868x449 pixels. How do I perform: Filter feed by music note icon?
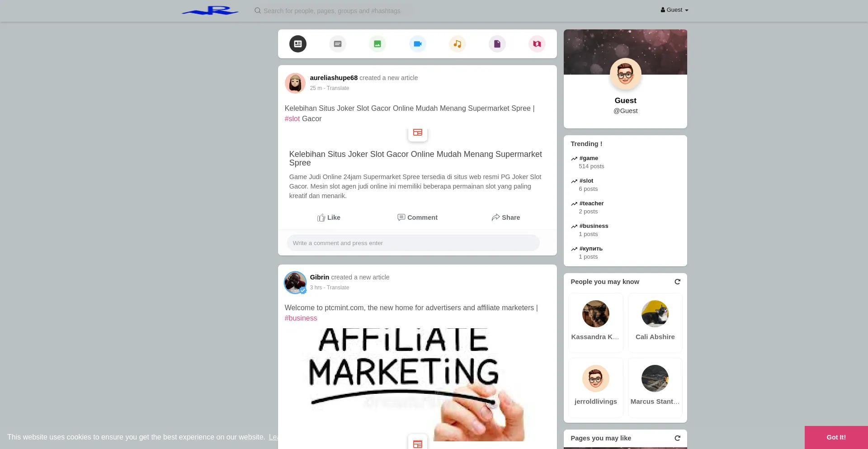(457, 44)
